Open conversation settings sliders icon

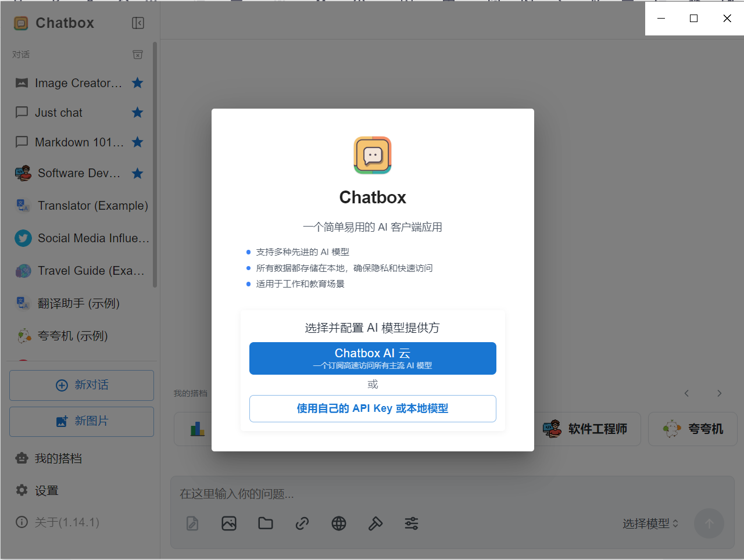412,523
